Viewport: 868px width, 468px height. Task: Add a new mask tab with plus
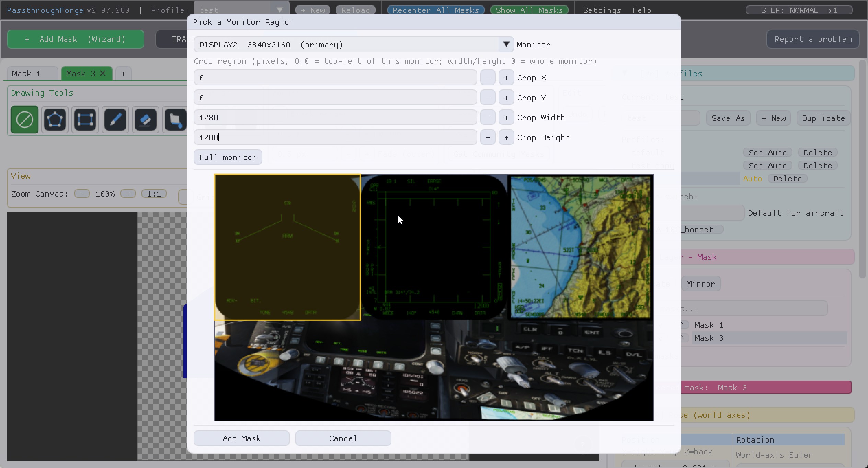pos(123,74)
